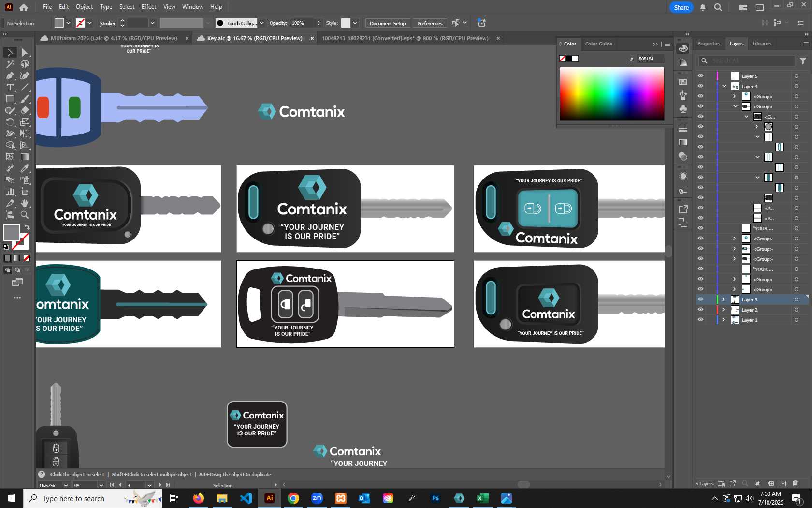Switch to Color Guide tab
812x508 pixels.
point(598,44)
